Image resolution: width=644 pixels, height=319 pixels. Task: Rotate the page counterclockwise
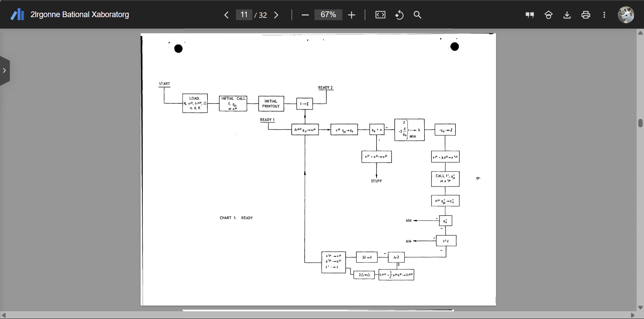click(x=399, y=15)
